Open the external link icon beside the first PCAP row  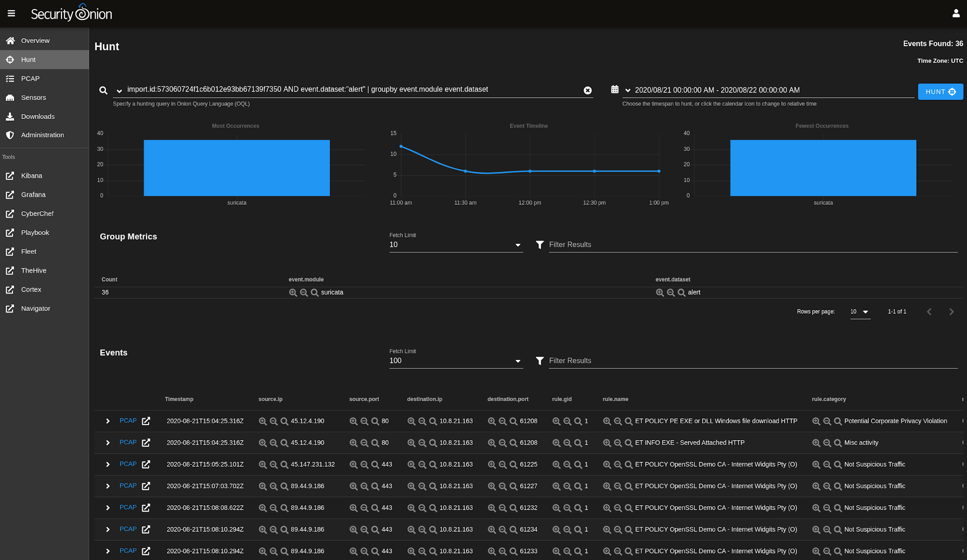146,420
